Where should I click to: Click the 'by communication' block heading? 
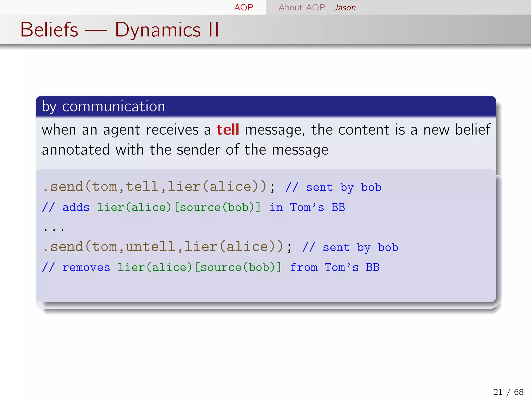(103, 106)
